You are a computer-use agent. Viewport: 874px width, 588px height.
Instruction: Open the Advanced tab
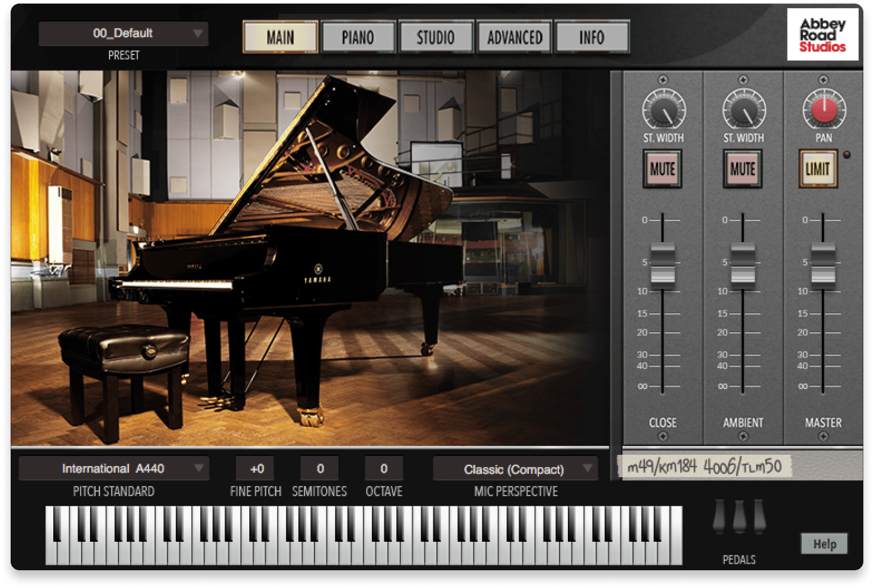[x=515, y=37]
